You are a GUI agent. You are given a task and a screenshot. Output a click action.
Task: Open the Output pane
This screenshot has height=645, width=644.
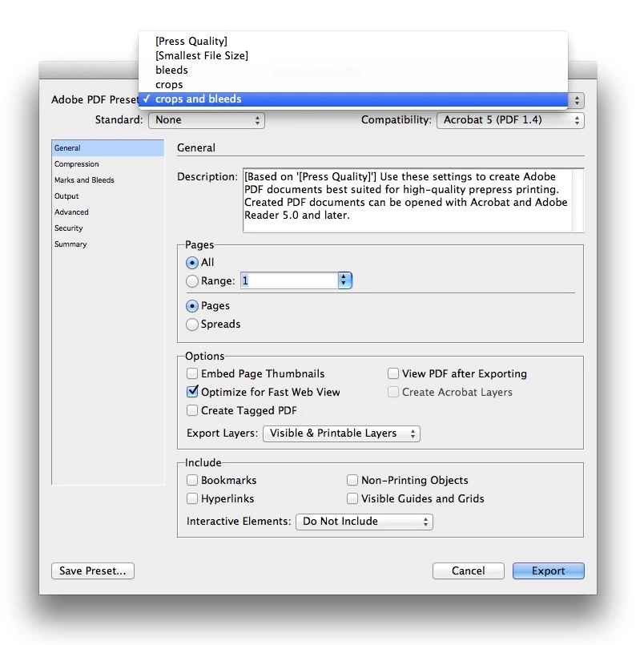[x=108, y=196]
